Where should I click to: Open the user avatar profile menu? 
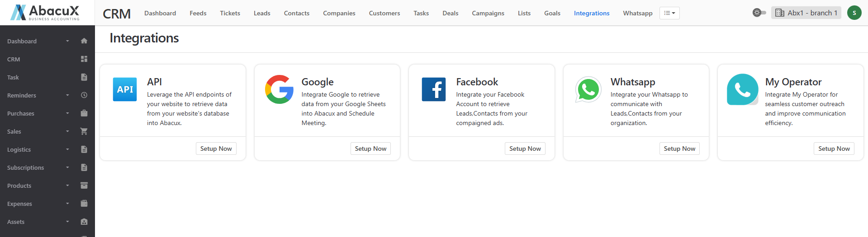tap(854, 13)
